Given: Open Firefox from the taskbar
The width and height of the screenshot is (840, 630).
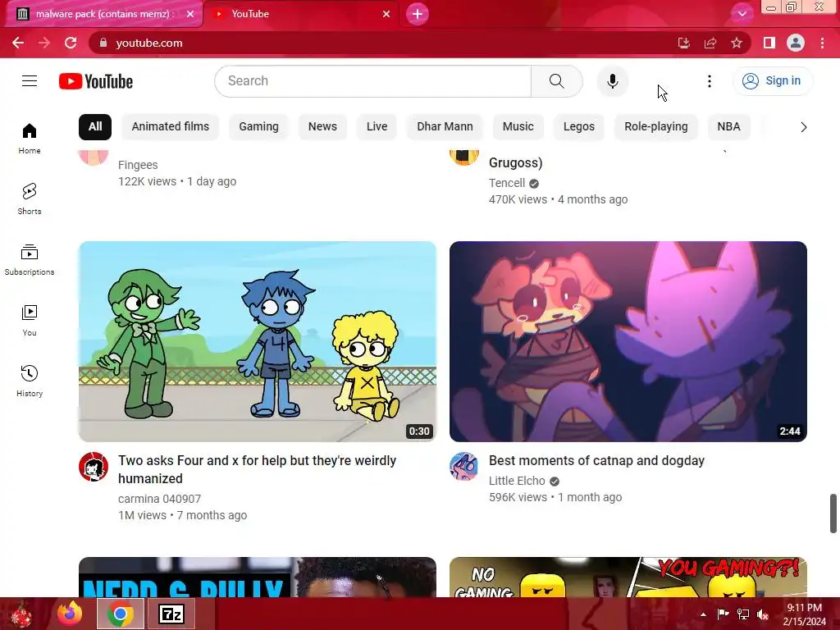Looking at the screenshot, I should 71,614.
